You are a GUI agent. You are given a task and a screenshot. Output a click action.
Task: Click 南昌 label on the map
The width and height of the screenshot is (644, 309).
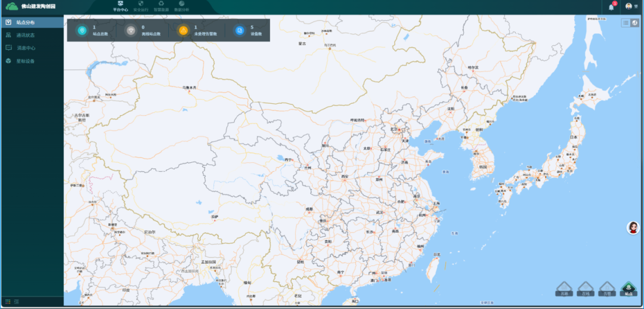click(395, 231)
